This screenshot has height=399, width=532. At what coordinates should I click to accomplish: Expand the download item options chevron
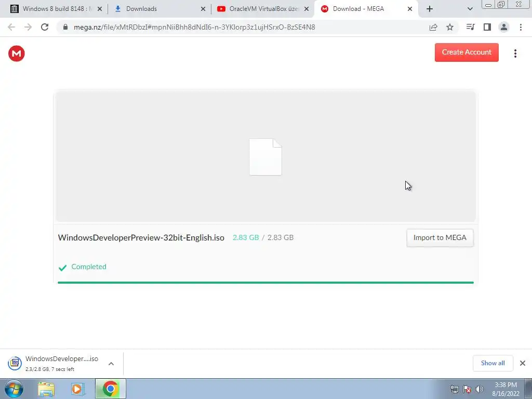[111, 363]
